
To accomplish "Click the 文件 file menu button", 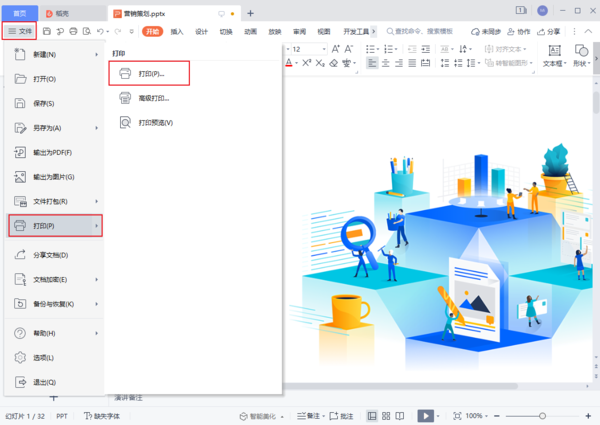I will [x=20, y=32].
